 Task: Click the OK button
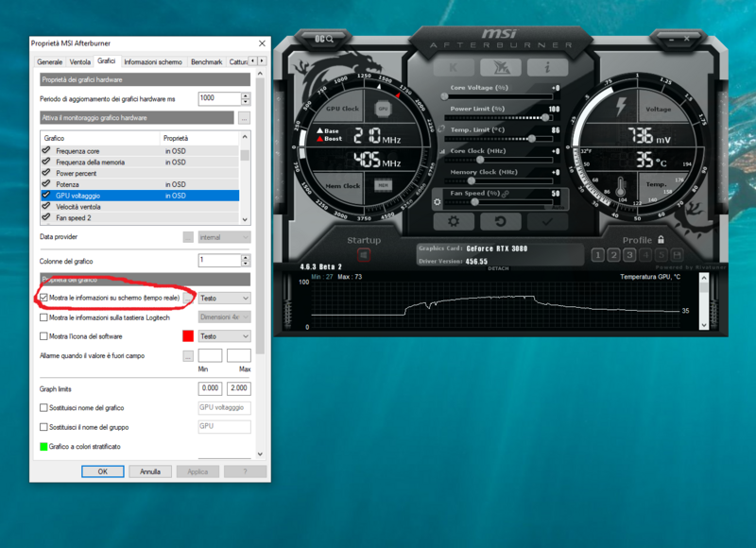[x=103, y=471]
